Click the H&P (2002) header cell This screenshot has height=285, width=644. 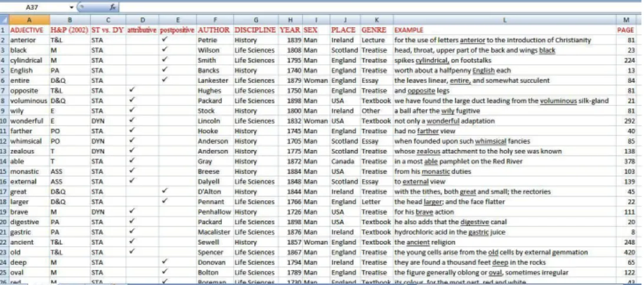pos(70,30)
